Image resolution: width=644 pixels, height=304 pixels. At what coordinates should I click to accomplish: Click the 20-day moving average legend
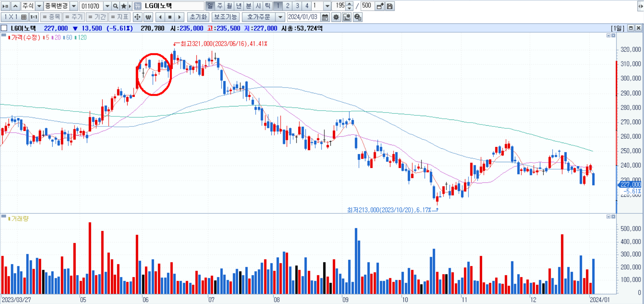coord(56,37)
